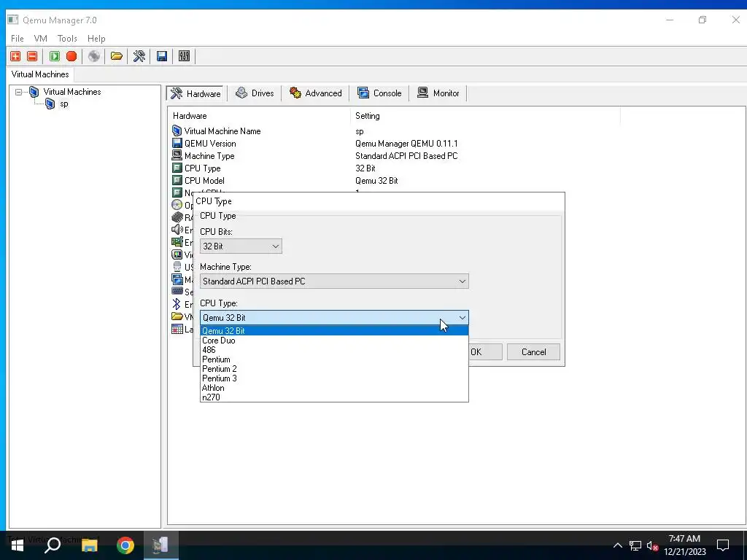The image size is (747, 560).
Task: Select Qemu 32 Bit in list
Action: (x=334, y=331)
